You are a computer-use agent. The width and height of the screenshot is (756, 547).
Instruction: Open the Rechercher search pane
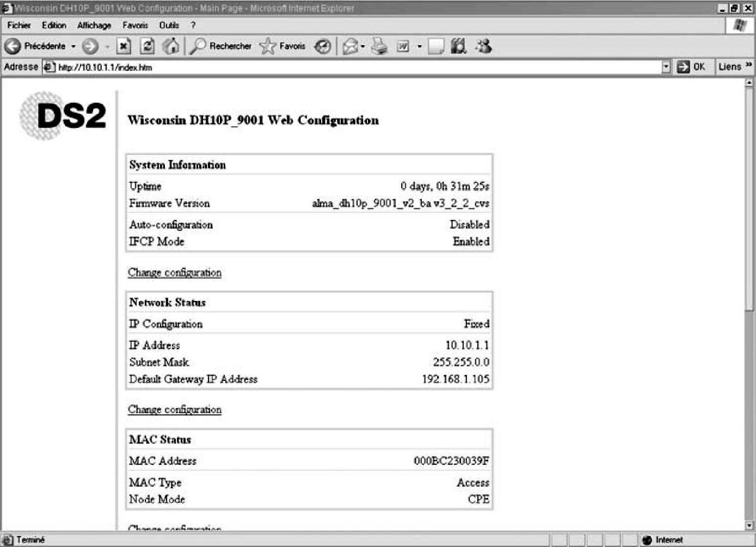[x=220, y=46]
